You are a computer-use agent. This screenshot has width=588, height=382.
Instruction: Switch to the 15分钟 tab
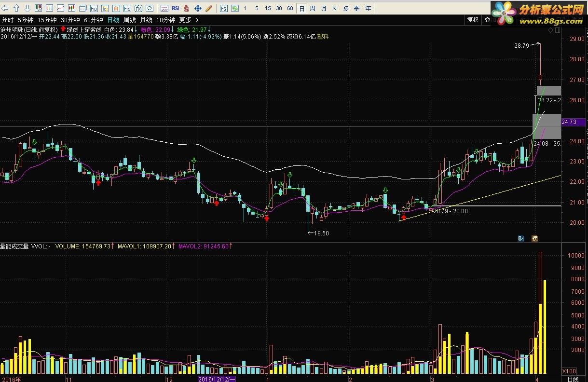(x=47, y=20)
